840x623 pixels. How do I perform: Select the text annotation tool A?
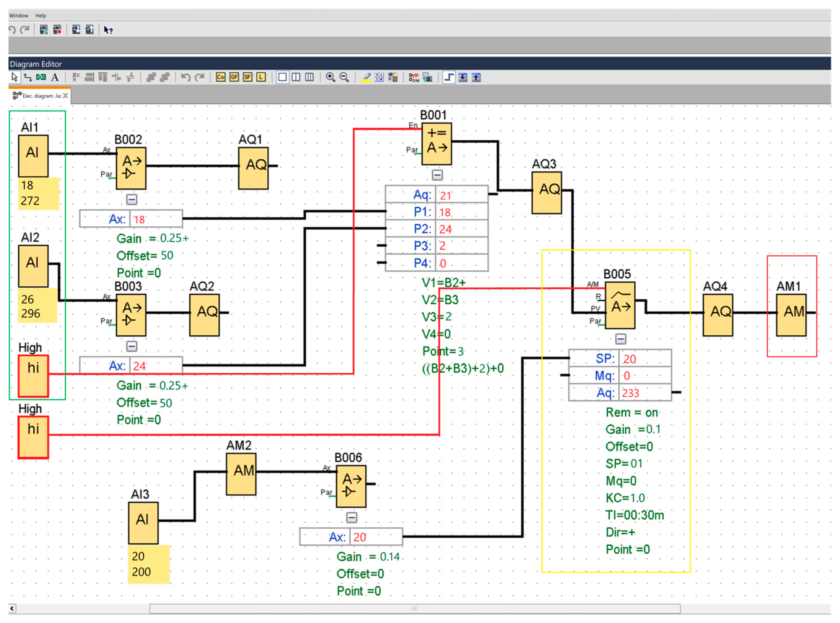point(55,77)
